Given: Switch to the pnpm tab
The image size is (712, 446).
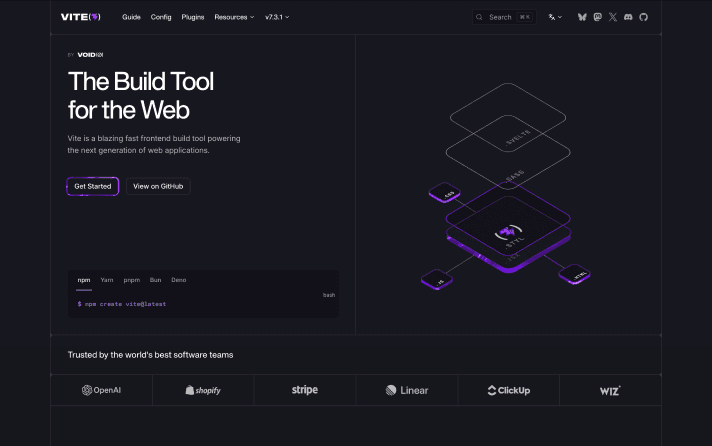Looking at the screenshot, I should pos(132,280).
